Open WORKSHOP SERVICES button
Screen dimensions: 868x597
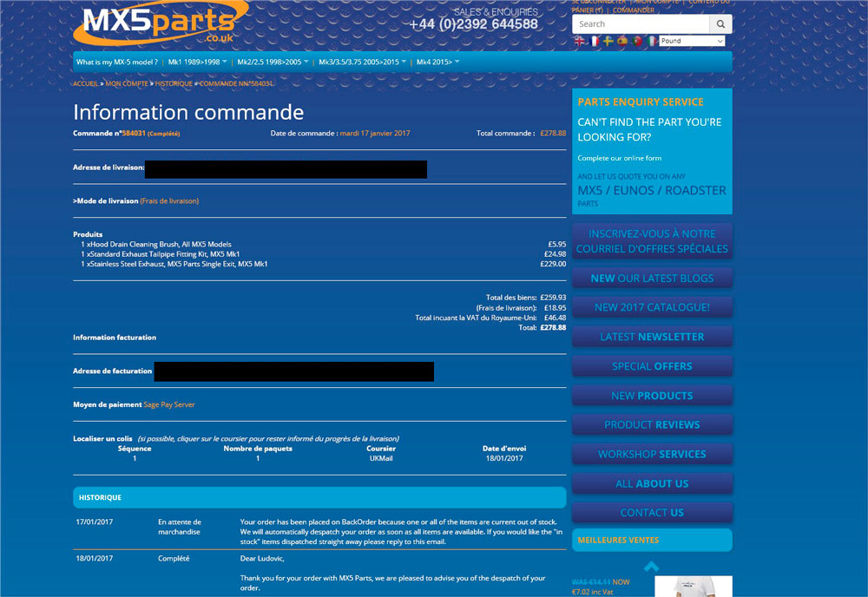[652, 454]
